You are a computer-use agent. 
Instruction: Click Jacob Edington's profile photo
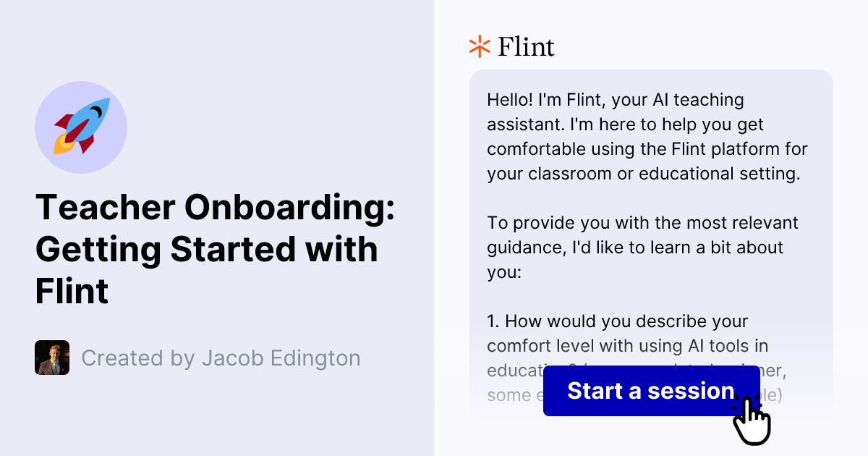click(x=51, y=358)
